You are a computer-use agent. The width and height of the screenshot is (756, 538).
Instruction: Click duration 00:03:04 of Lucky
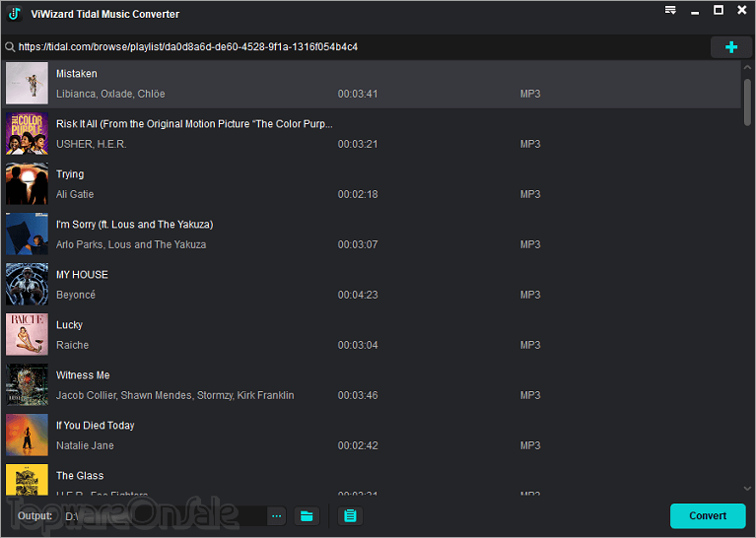tap(358, 345)
